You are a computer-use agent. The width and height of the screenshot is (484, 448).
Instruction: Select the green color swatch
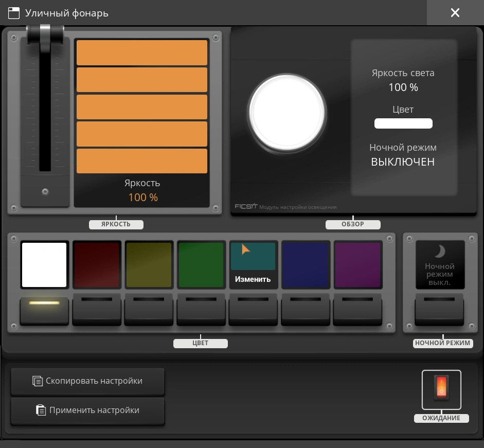pyautogui.click(x=201, y=265)
